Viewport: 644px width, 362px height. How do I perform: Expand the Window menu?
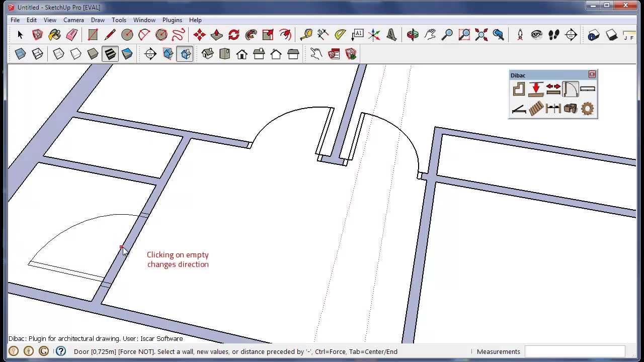tap(144, 20)
